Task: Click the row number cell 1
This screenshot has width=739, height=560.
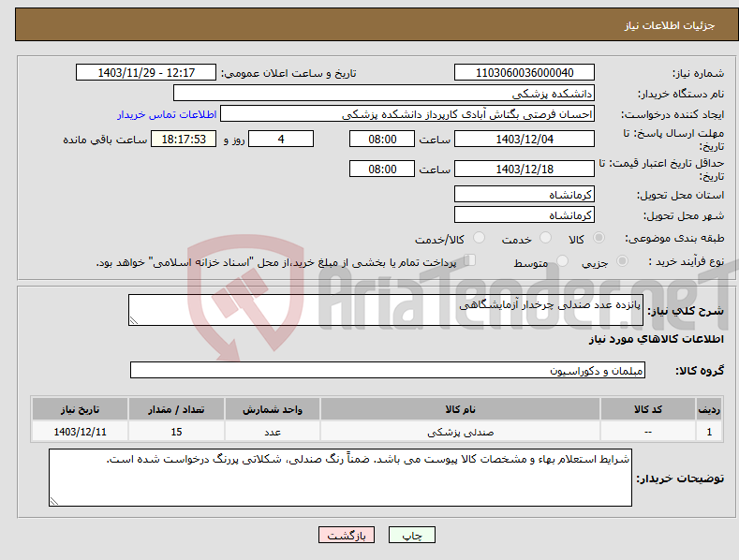Action: (x=709, y=432)
